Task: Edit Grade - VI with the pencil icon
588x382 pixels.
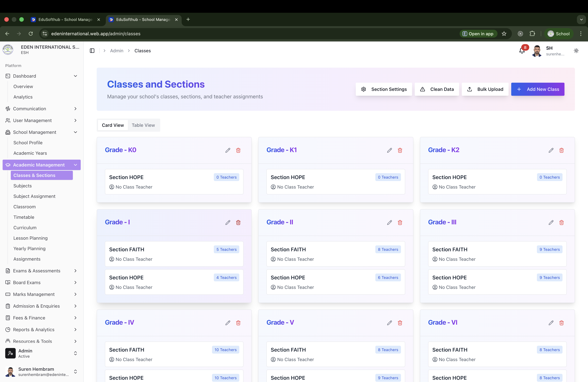Action: tap(551, 323)
